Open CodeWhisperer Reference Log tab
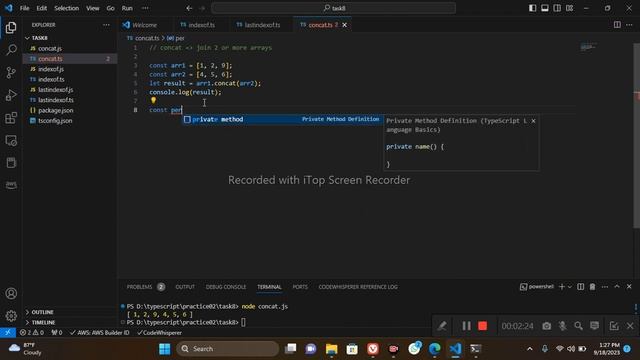640x360 pixels. [358, 287]
